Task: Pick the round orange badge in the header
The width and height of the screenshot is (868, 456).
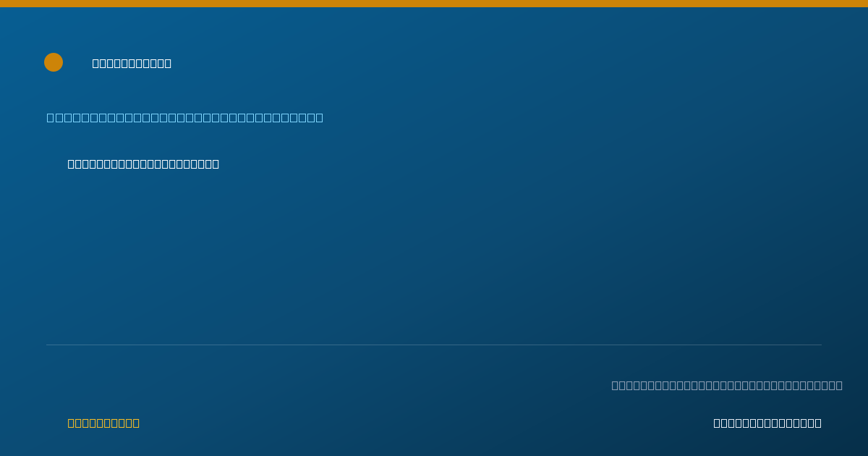Action: (x=54, y=62)
